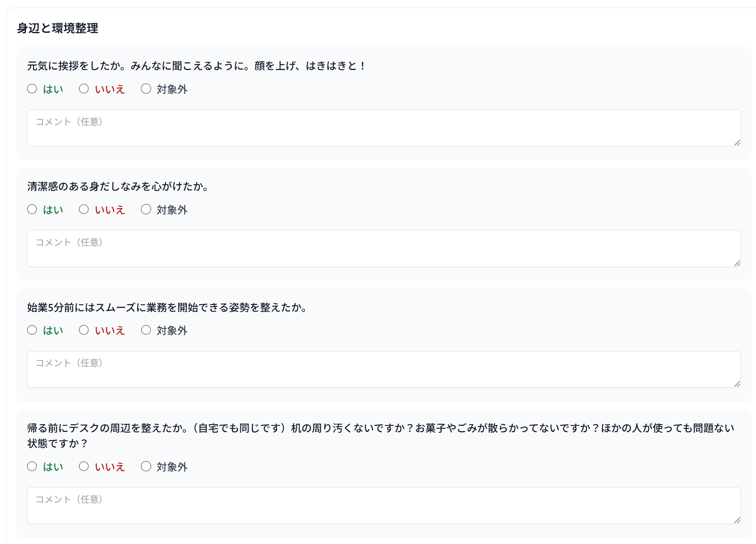Click resize handle of 始業5分前 comment box
This screenshot has width=756, height=544.
pos(737,384)
